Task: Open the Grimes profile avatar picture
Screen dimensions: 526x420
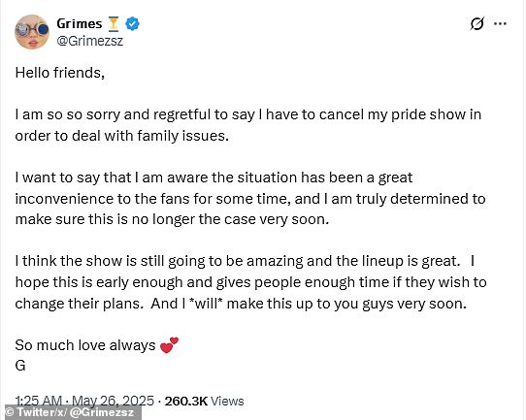Action: (32, 32)
